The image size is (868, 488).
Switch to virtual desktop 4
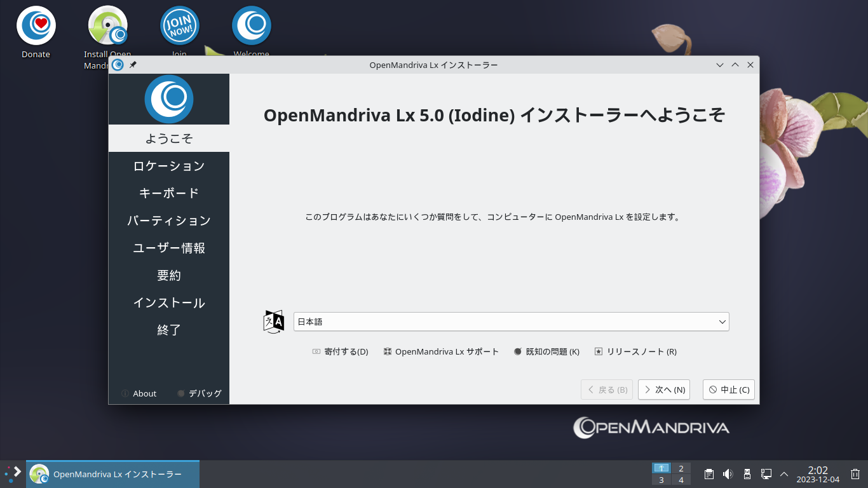(681, 480)
